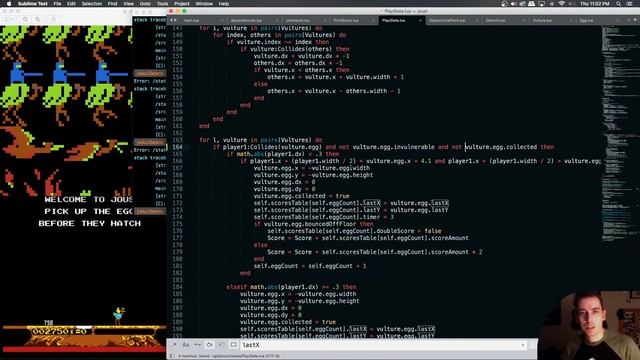
Task: Click the Wi-Fi icon in menu bar
Action: 562,4
